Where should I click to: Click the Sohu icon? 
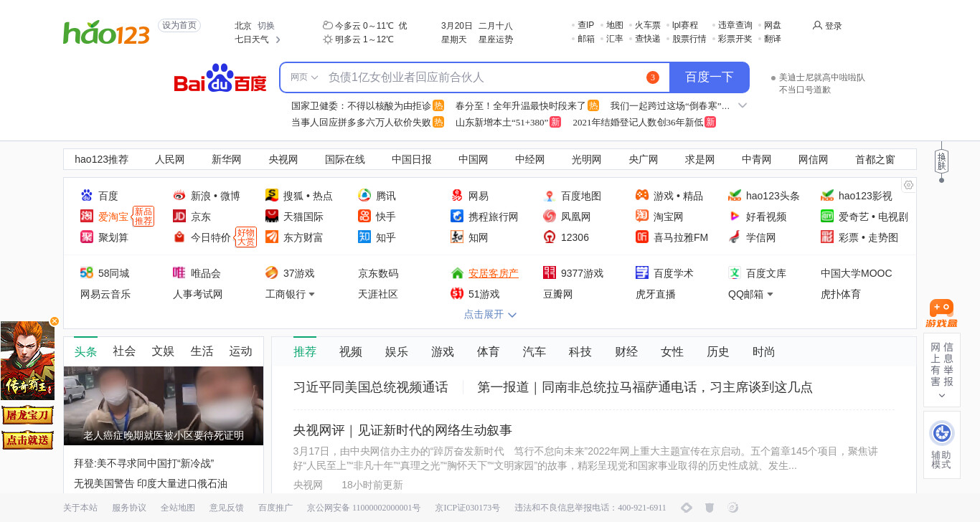coord(272,196)
